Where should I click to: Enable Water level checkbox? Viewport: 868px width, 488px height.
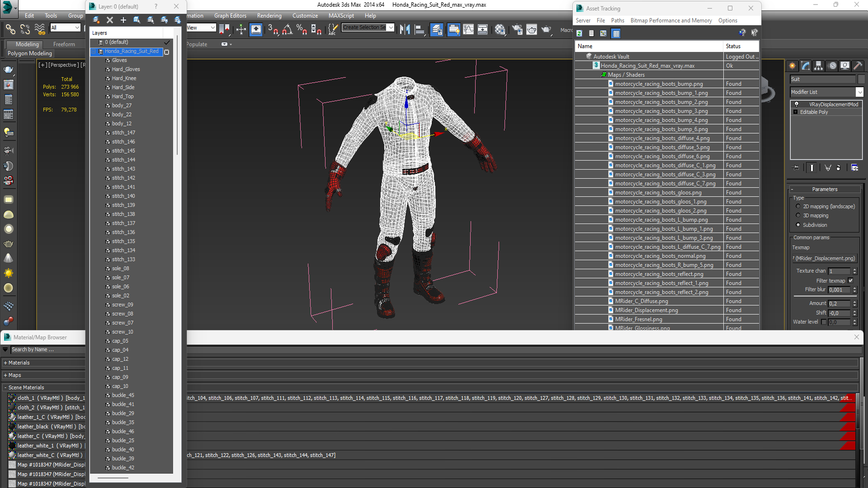point(824,322)
